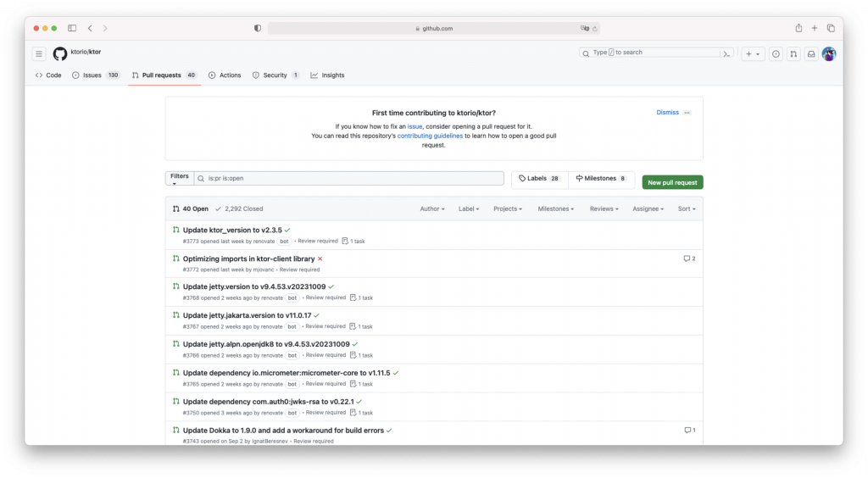Image resolution: width=868 pixels, height=478 pixels.
Task: Open the command palette icon
Action: click(726, 53)
